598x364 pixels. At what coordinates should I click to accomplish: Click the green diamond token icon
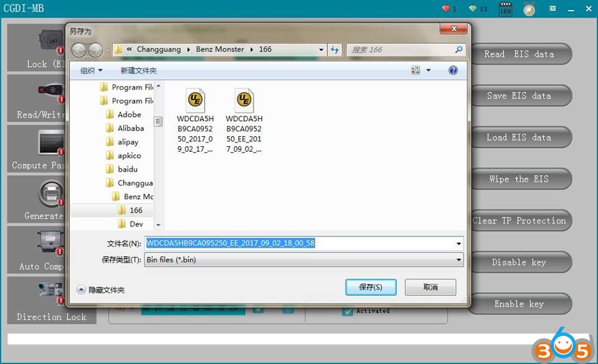(474, 9)
